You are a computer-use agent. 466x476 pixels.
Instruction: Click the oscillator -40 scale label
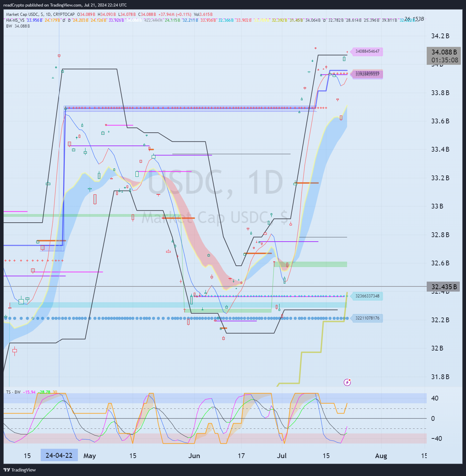tap(436, 439)
